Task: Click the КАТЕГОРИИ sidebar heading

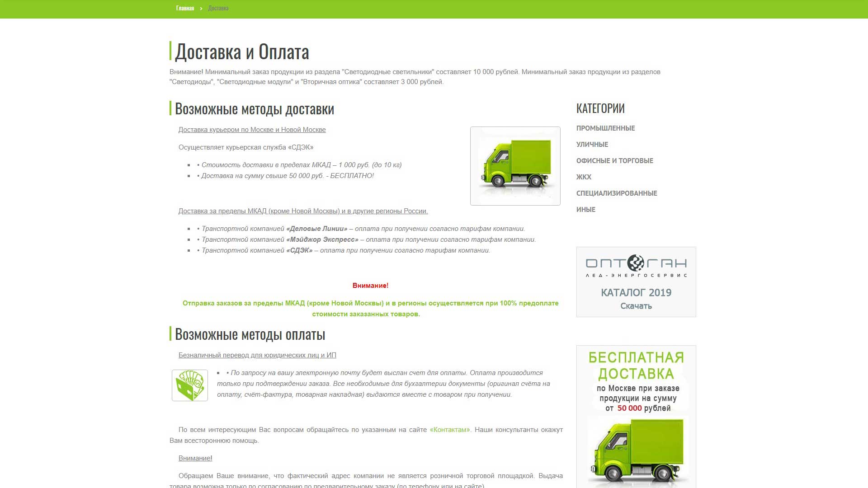Action: pyautogui.click(x=600, y=108)
